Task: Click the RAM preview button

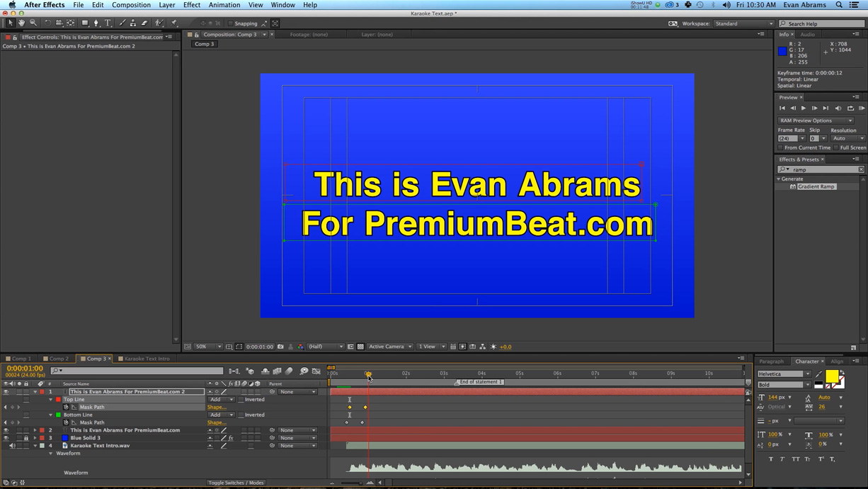Action: (x=862, y=108)
